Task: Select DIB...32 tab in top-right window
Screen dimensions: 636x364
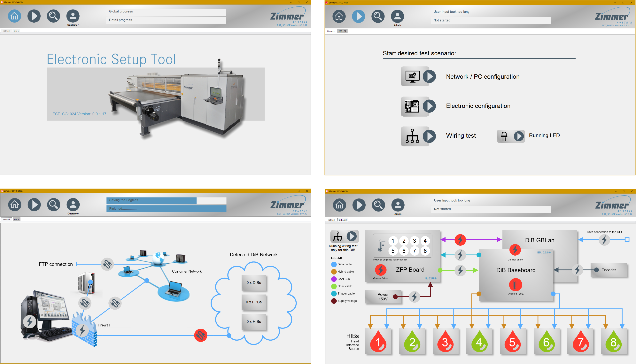Action: pyautogui.click(x=342, y=31)
